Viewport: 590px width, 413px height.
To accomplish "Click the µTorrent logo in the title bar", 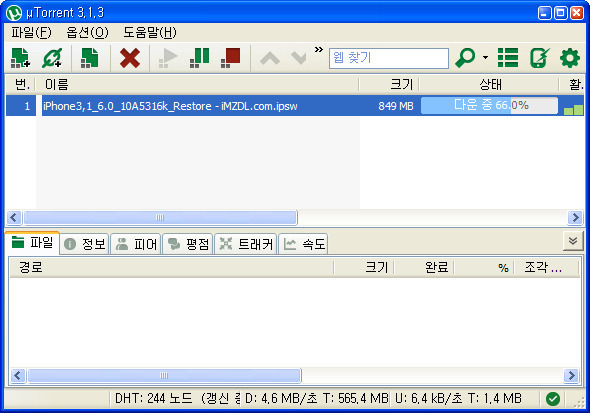I will (x=14, y=13).
